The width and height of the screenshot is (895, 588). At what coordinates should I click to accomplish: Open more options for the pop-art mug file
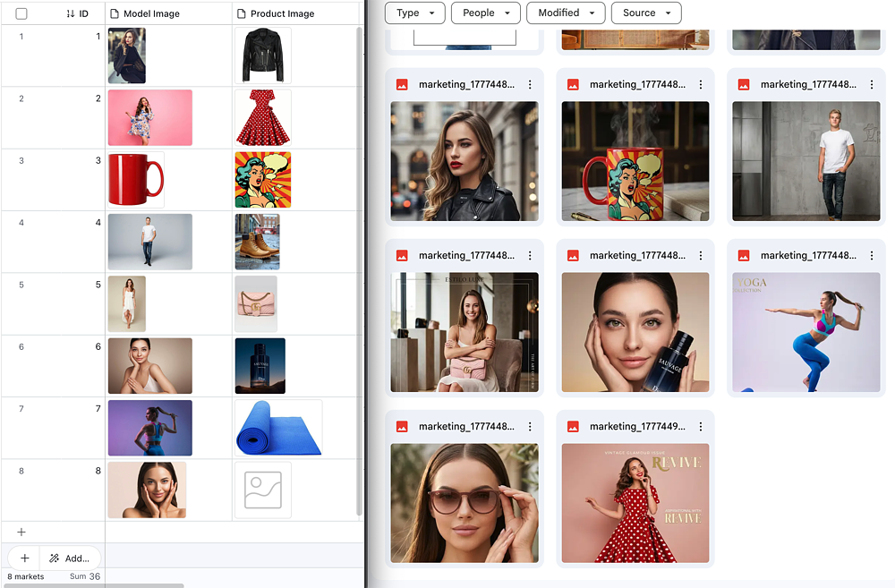click(701, 85)
